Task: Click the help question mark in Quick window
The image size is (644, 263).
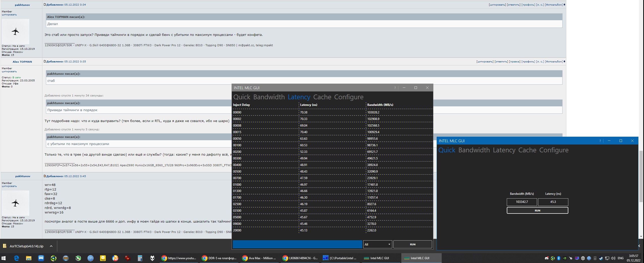Action: (600, 141)
